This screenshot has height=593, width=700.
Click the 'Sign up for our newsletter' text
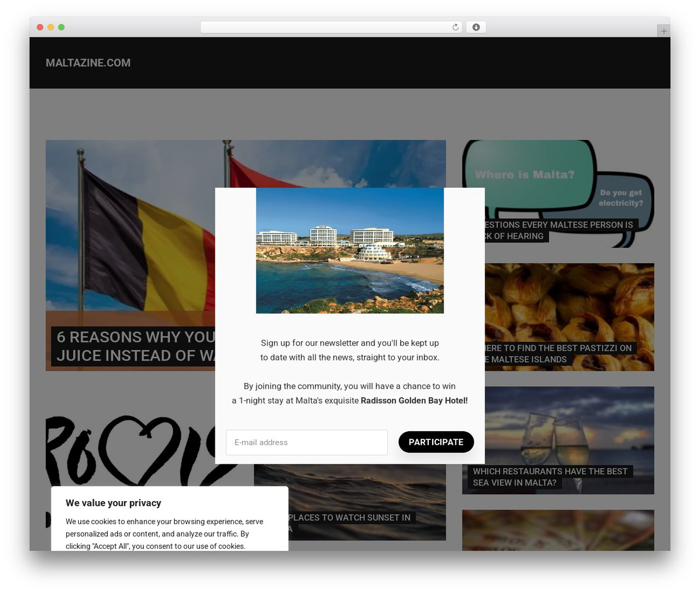pyautogui.click(x=350, y=350)
